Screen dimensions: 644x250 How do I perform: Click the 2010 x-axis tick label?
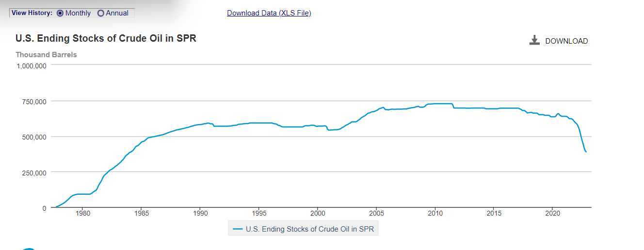coord(435,213)
